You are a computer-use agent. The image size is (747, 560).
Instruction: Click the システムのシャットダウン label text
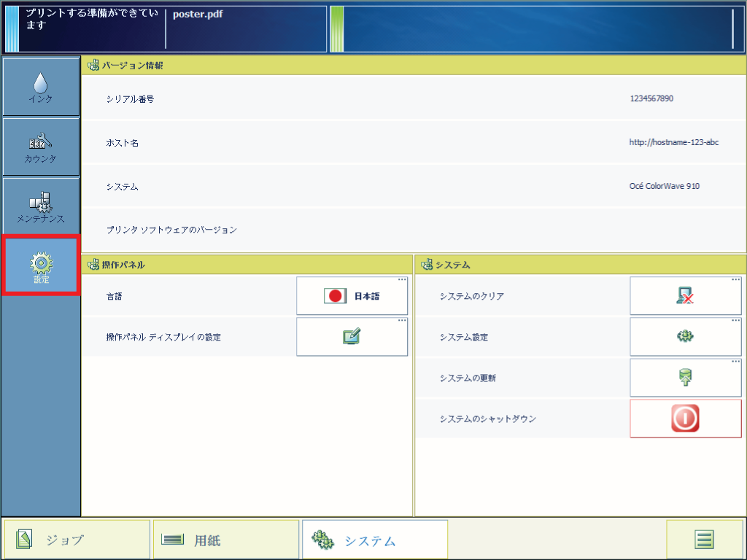click(488, 419)
